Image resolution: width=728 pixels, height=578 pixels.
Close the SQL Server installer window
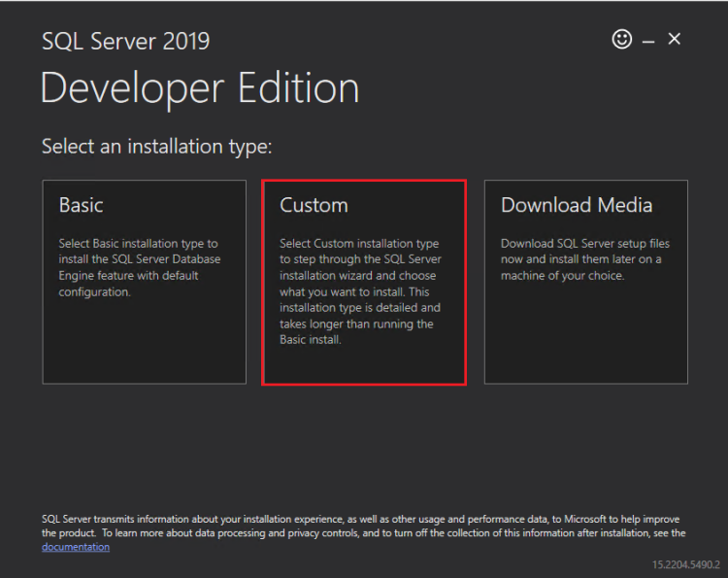[x=675, y=39]
